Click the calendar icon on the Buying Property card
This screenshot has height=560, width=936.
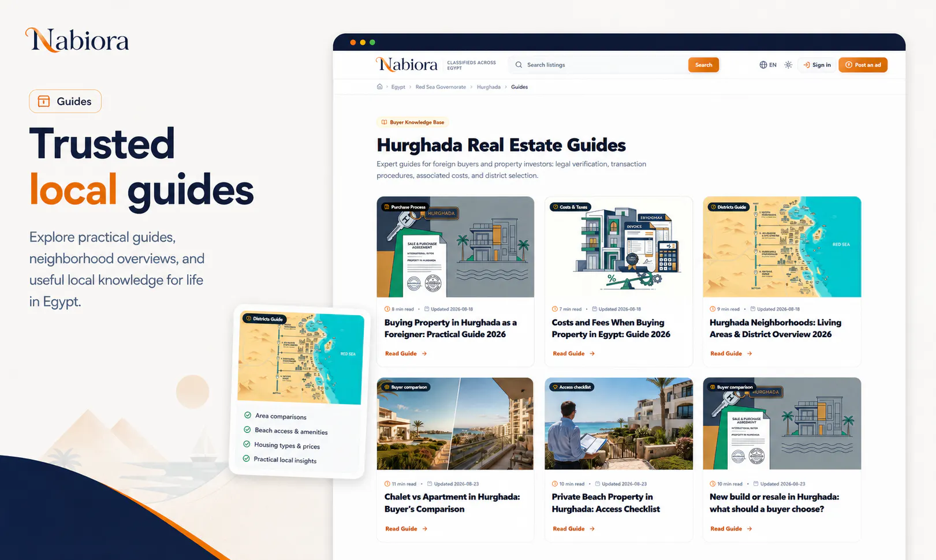(x=427, y=309)
